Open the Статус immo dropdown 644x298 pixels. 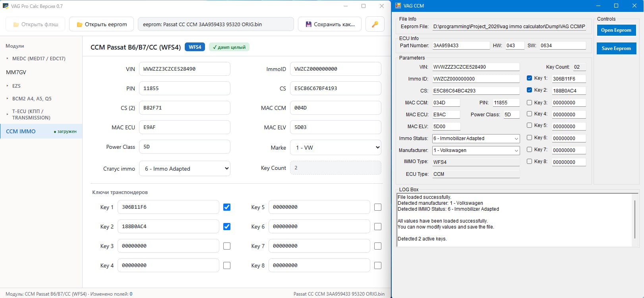(184, 169)
